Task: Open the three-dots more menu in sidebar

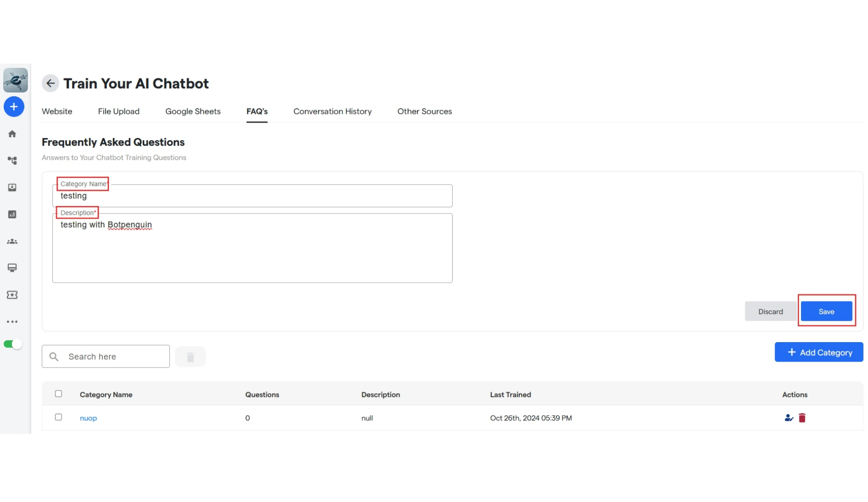Action: (13, 322)
